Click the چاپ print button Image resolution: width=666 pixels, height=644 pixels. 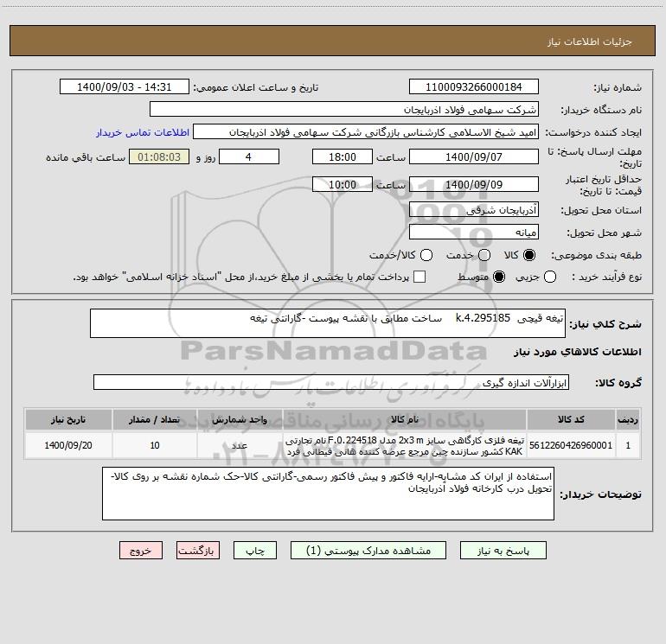[255, 551]
